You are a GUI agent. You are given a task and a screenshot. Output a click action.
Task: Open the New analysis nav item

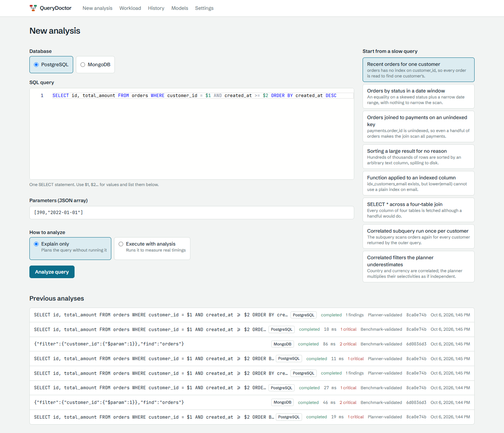click(x=97, y=8)
